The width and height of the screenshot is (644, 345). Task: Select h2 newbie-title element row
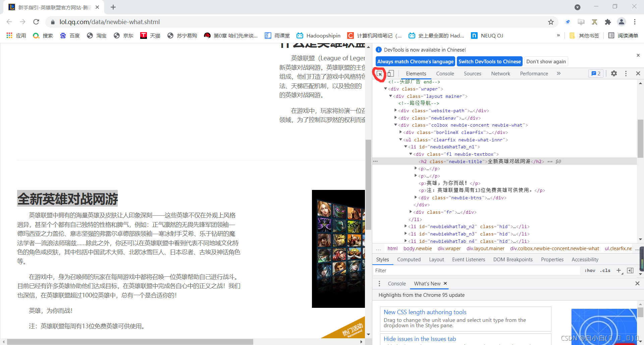pyautogui.click(x=504, y=161)
